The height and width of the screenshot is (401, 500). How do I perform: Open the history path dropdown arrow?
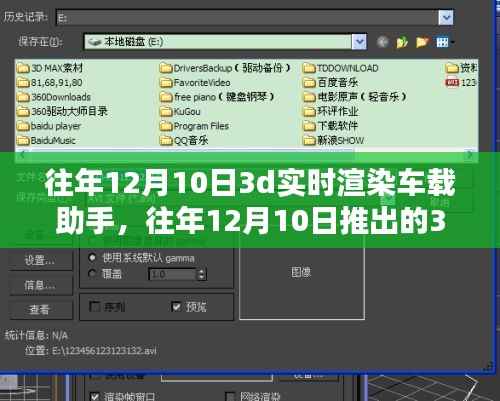pyautogui.click(x=446, y=17)
